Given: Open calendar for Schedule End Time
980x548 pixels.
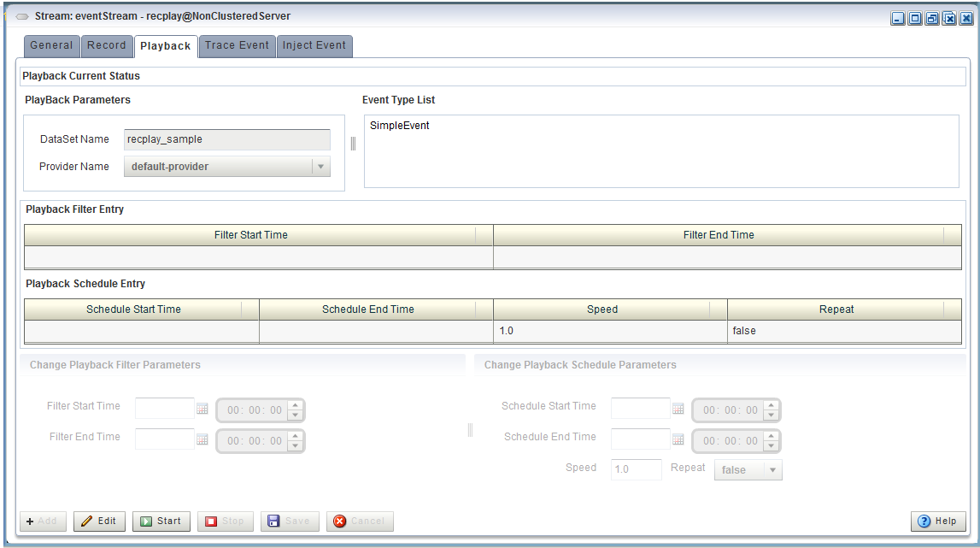Looking at the screenshot, I should pyautogui.click(x=678, y=439).
